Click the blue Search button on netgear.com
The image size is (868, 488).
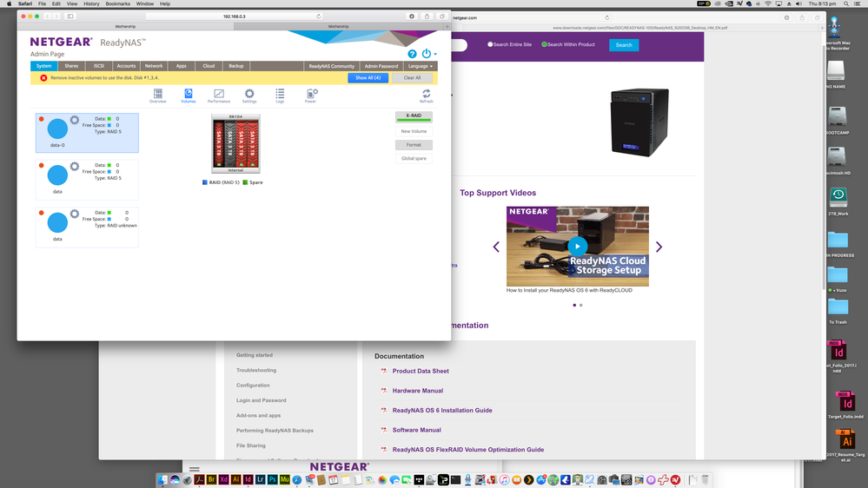[624, 45]
